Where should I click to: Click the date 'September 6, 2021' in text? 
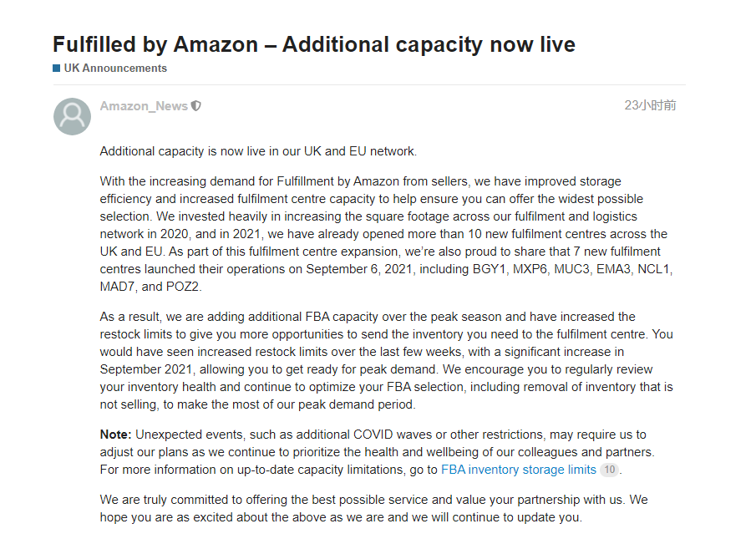tap(358, 269)
